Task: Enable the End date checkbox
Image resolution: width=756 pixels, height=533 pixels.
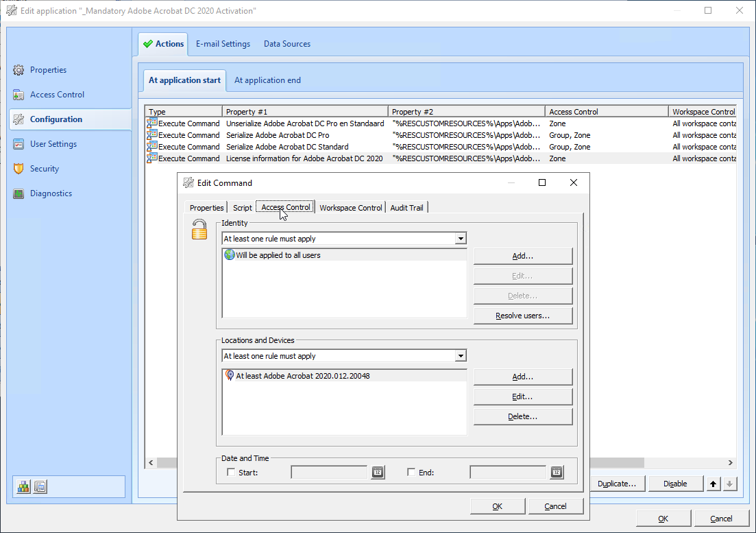Action: (411, 472)
